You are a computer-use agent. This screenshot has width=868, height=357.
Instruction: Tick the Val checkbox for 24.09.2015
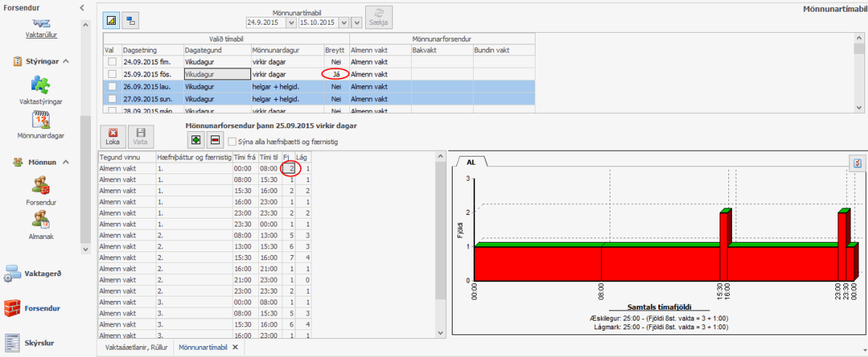(x=111, y=63)
